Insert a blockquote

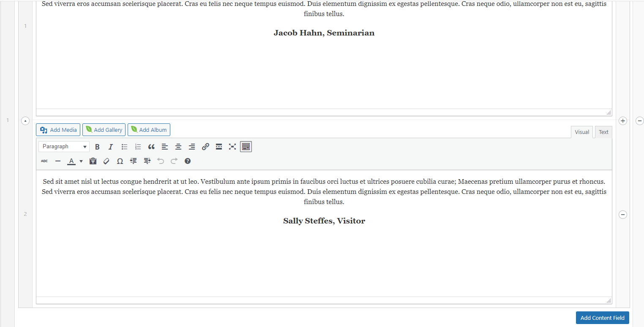tap(151, 147)
